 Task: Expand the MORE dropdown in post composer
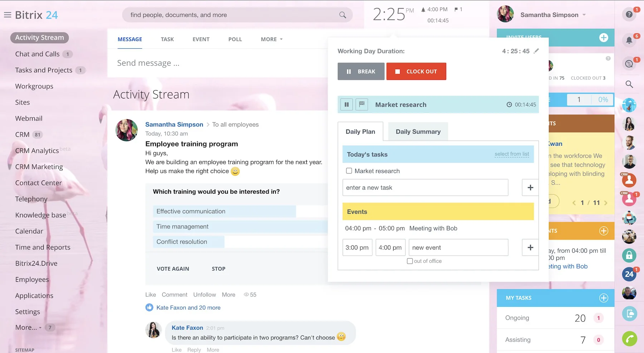click(272, 39)
